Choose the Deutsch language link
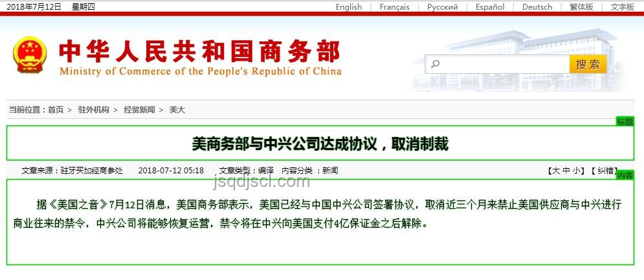The width and height of the screenshot is (644, 280). (x=537, y=7)
